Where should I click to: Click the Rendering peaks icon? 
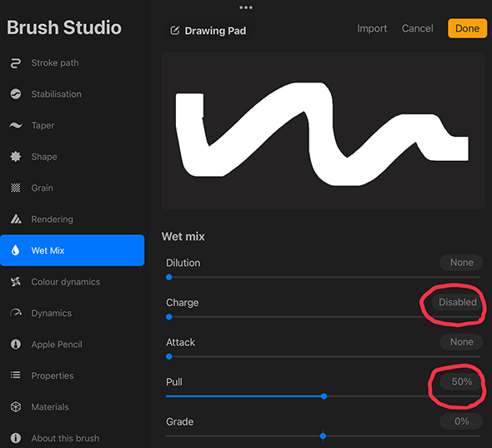16,219
